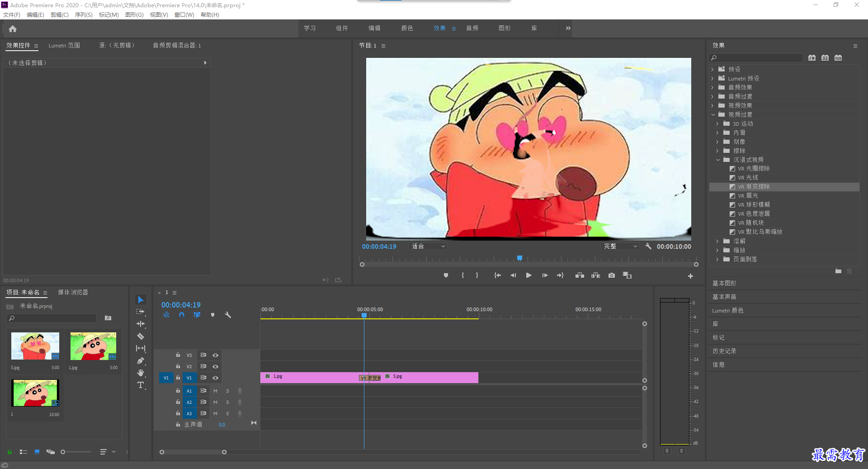Expand the 视频效果 folder
This screenshot has width=868, height=469.
pos(712,105)
